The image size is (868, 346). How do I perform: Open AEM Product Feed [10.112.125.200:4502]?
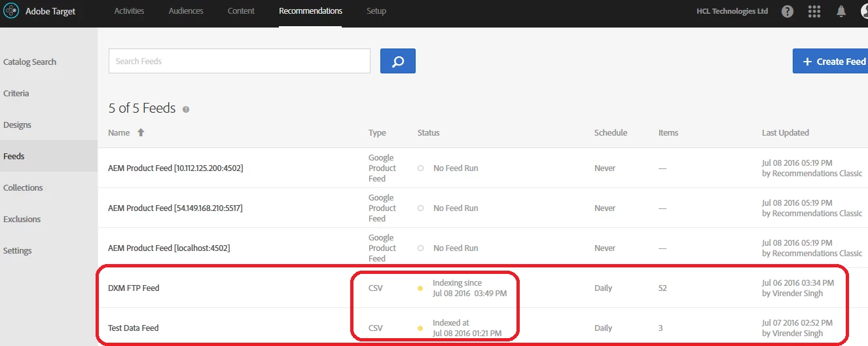tap(175, 168)
